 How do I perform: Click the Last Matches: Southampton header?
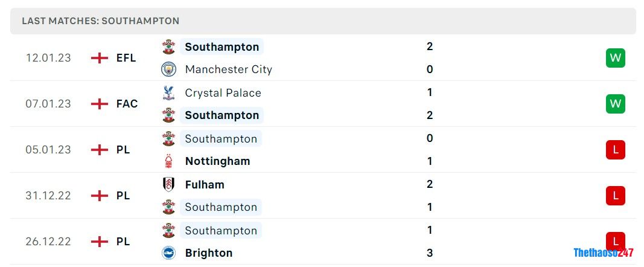tap(101, 21)
